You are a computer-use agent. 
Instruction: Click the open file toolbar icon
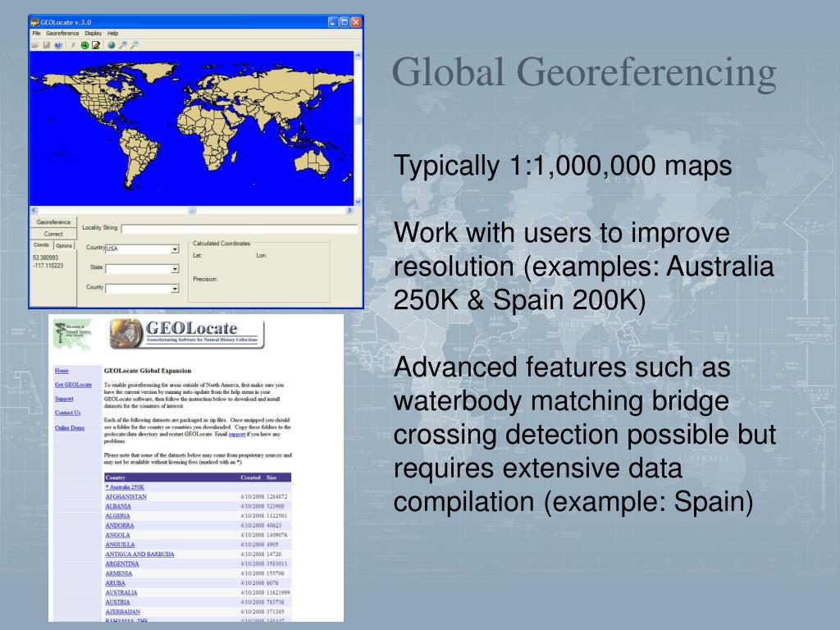point(35,46)
